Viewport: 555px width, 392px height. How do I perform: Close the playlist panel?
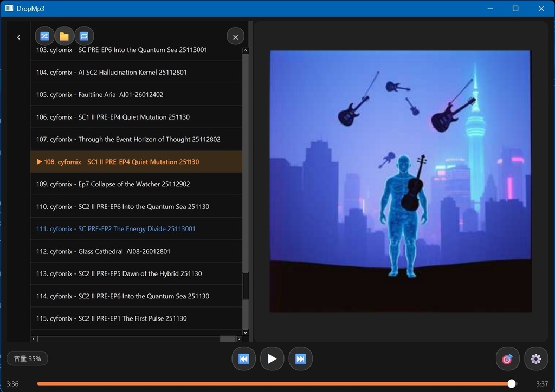tap(235, 36)
